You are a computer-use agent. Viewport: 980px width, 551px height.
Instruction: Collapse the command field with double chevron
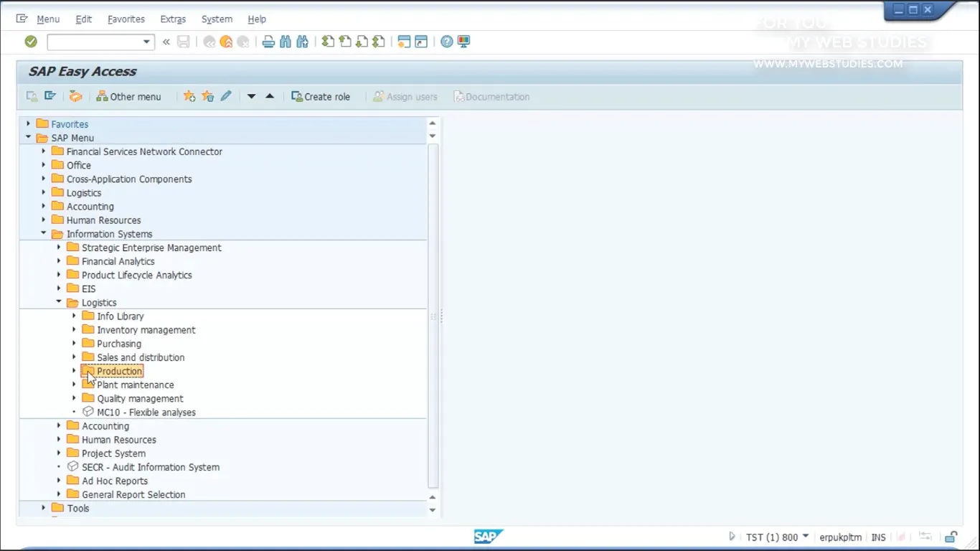tap(166, 42)
